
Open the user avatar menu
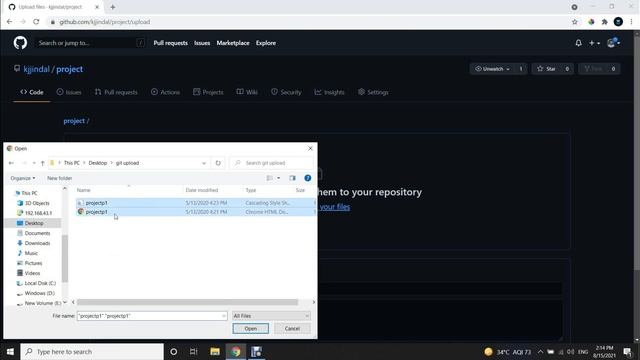click(613, 43)
